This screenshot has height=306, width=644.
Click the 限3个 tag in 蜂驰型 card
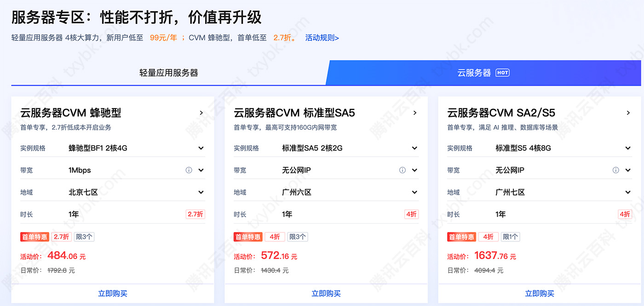pos(84,237)
